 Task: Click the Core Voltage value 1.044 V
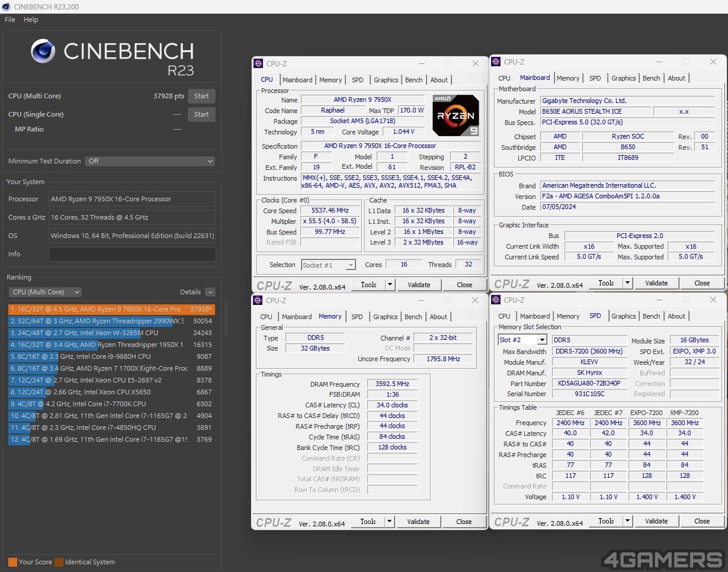(x=403, y=131)
